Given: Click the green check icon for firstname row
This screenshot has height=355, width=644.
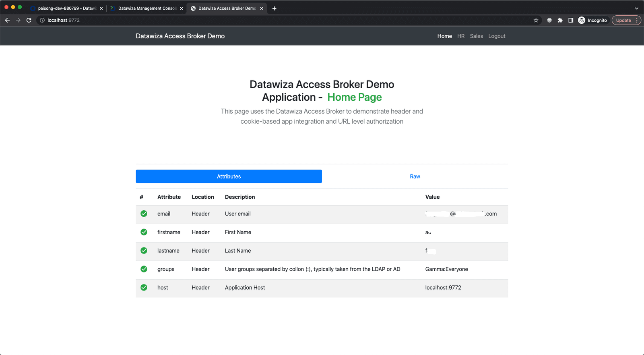Looking at the screenshot, I should pos(144,232).
